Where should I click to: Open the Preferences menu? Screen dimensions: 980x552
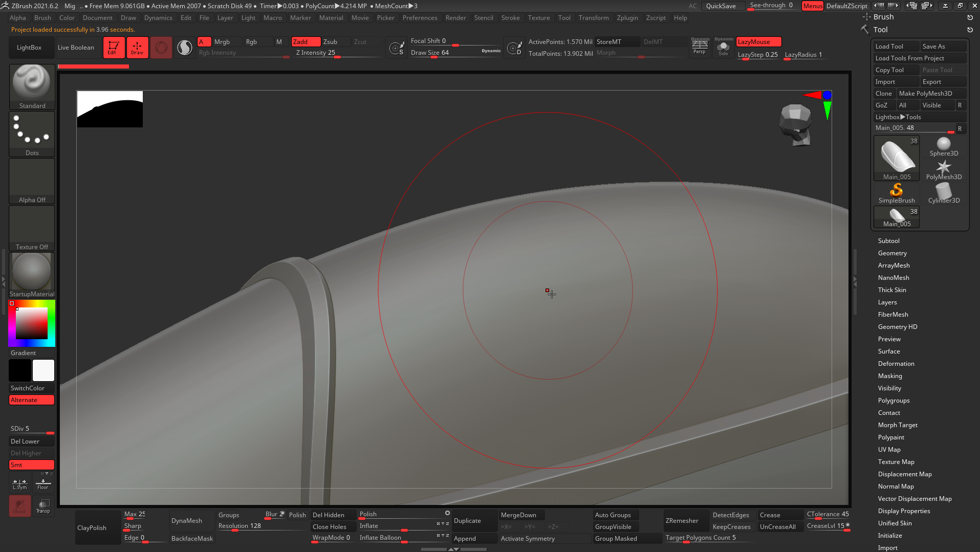point(420,18)
